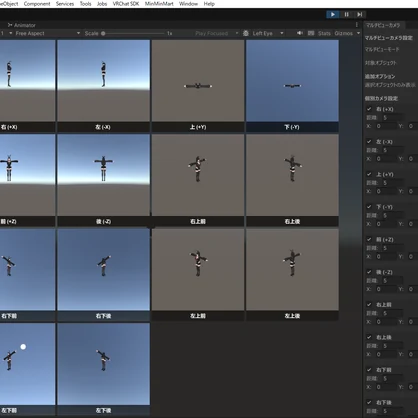Mute the Game view audio icon
This screenshot has height=418, width=418.
click(300, 33)
